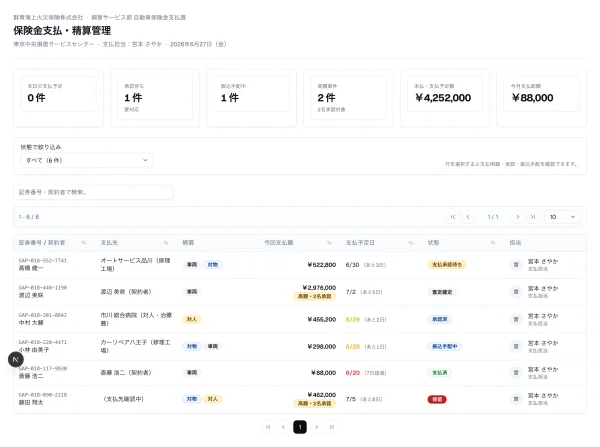Click the ¥88,000 monthly total summary card
This screenshot has width=600, height=447.
point(541,98)
